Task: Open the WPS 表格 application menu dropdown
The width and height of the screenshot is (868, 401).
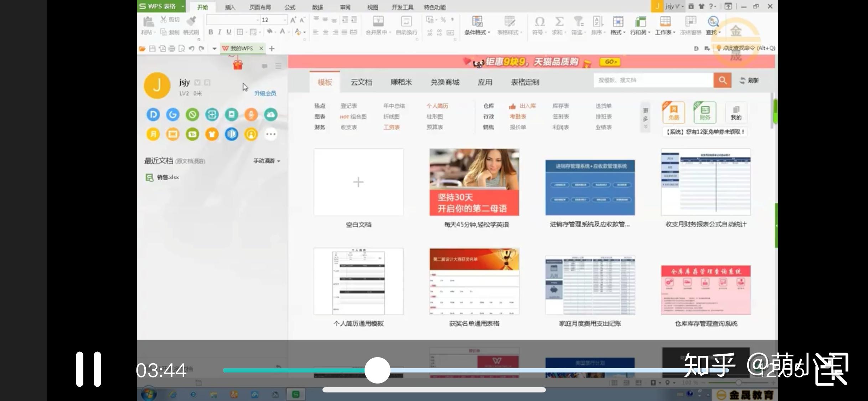Action: 183,6
